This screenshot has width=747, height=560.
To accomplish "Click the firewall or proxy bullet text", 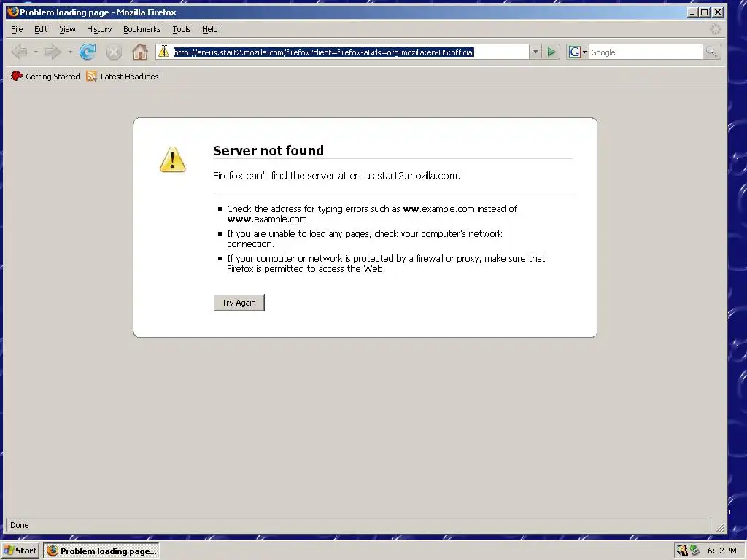I will tap(386, 263).
